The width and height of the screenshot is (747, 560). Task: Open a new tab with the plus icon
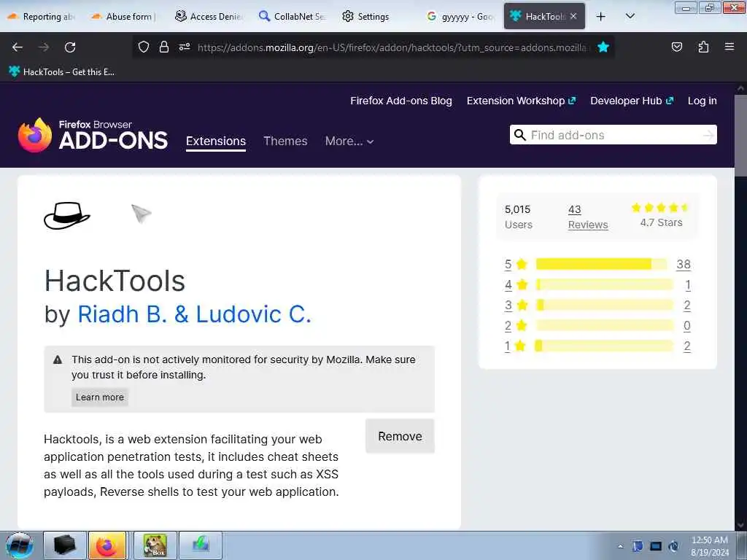(601, 16)
